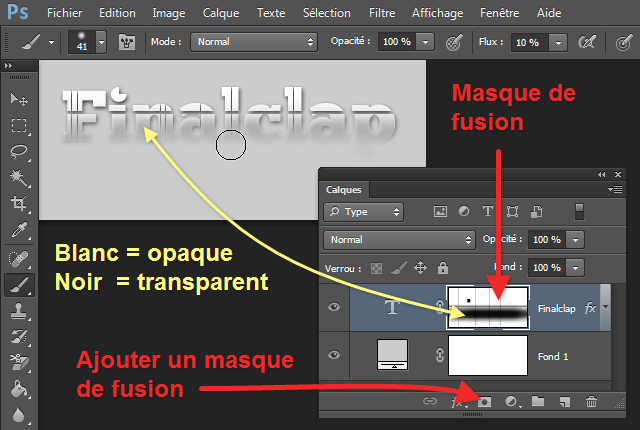The image size is (640, 430).
Task: Expand the Flux percentage dropdown arrow
Action: [x=557, y=42]
